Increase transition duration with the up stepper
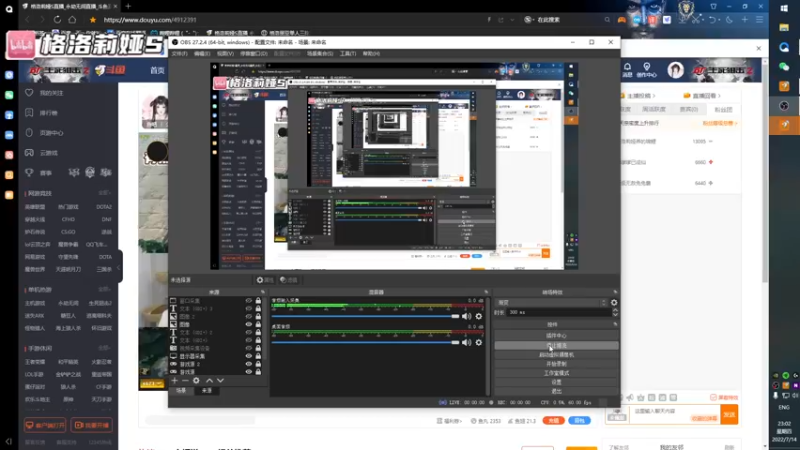This screenshot has height=450, width=800. coord(615,310)
